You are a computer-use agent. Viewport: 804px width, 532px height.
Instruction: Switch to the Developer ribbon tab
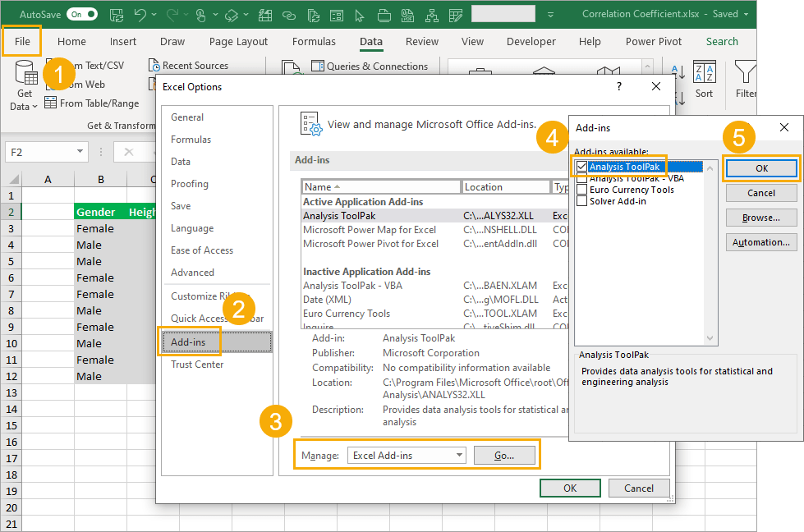pyautogui.click(x=531, y=42)
